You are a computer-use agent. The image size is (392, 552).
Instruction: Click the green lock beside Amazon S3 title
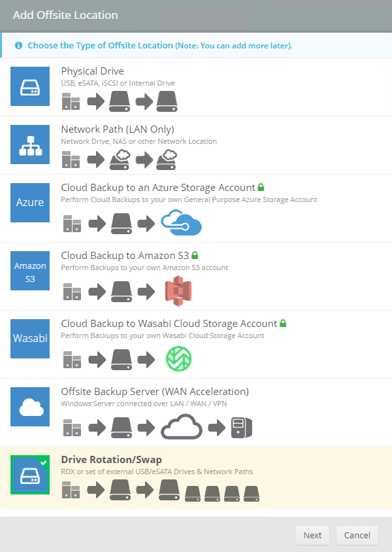(195, 255)
